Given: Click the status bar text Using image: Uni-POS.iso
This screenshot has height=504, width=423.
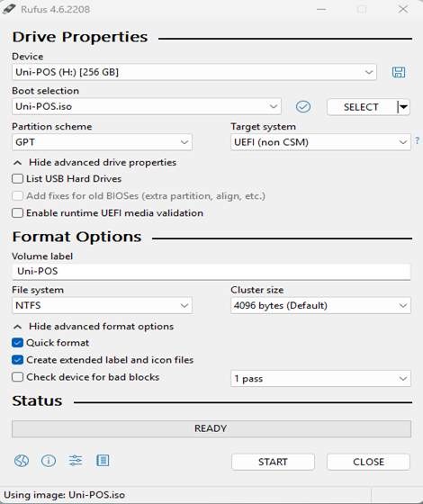Looking at the screenshot, I should [x=64, y=495].
